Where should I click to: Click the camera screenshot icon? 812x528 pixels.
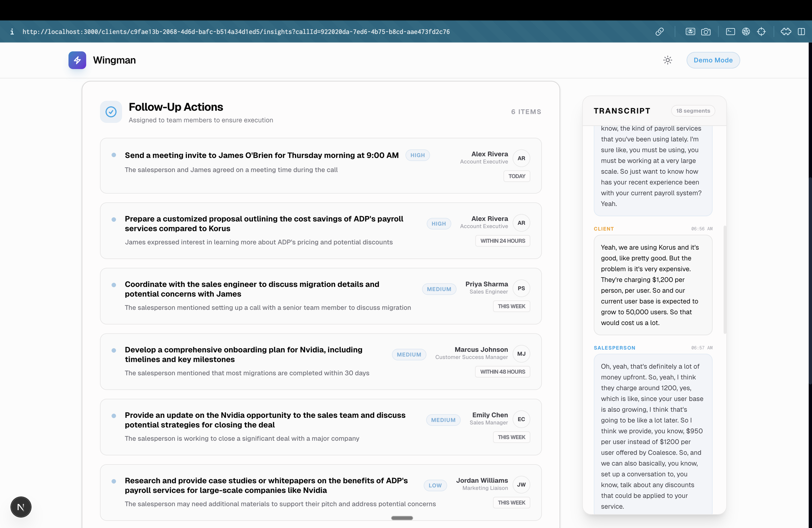coord(706,32)
